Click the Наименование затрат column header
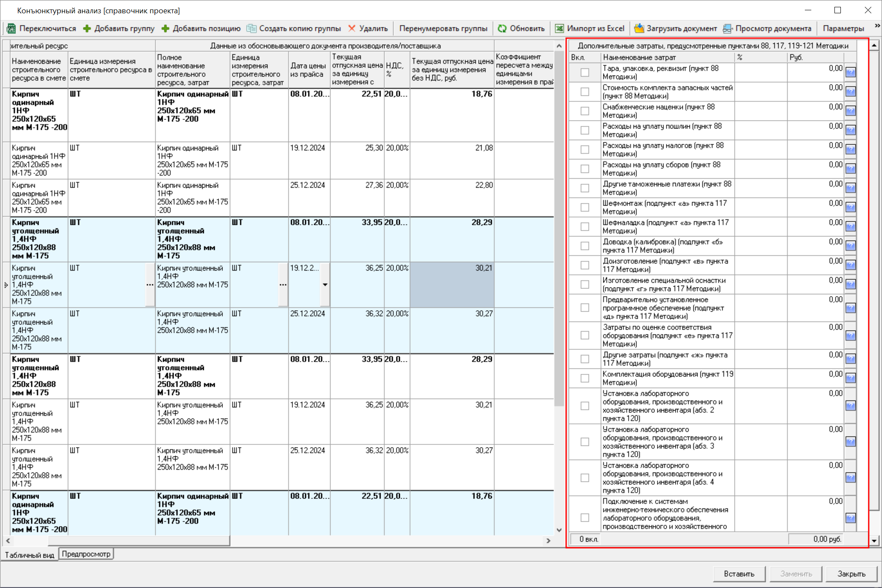 [667, 57]
